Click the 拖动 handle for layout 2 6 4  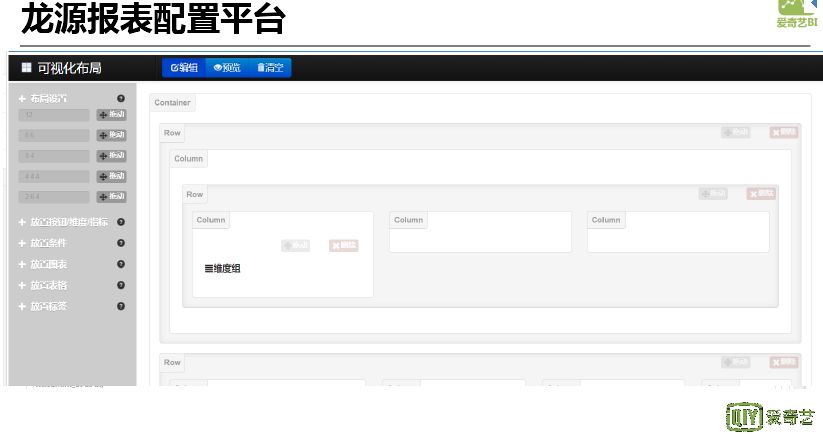coord(111,196)
